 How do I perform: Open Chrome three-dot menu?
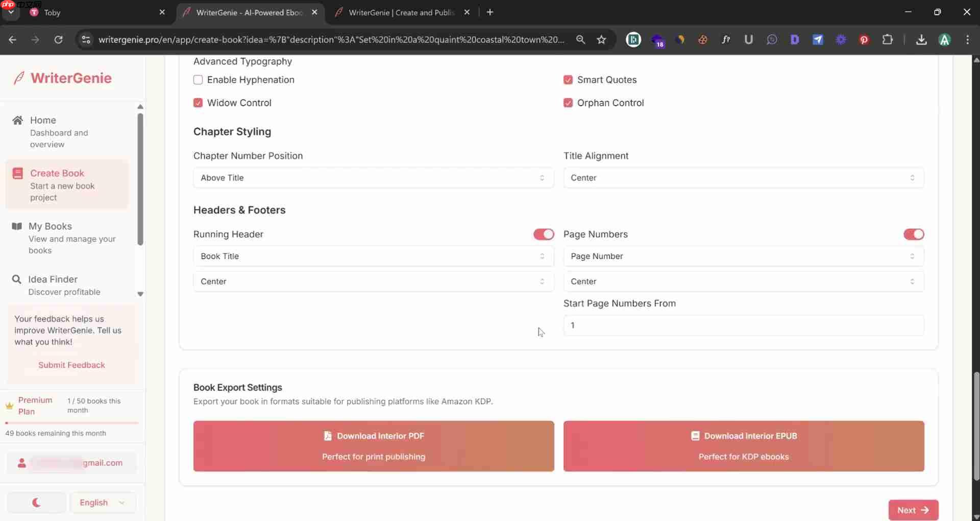pyautogui.click(x=967, y=39)
